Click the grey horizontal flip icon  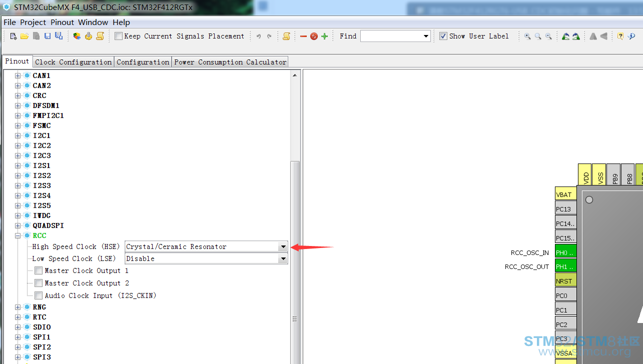(x=593, y=36)
